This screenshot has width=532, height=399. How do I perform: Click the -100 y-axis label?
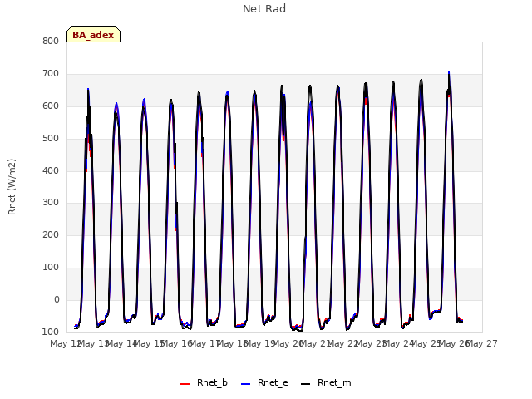[49, 332]
